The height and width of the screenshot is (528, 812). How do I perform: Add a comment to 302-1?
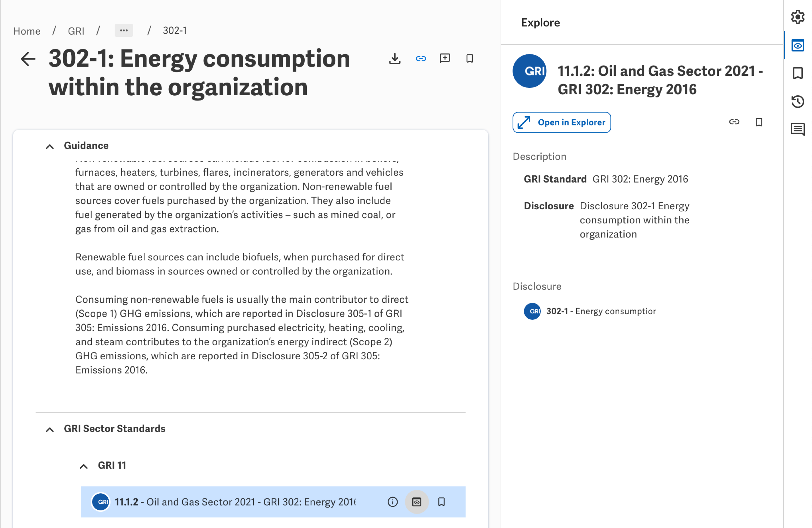point(445,59)
